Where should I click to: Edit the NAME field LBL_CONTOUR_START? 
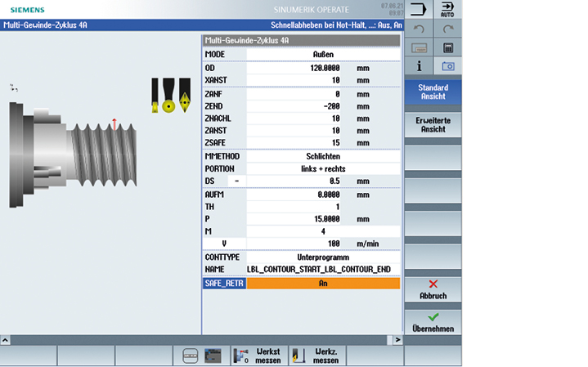pos(323,270)
